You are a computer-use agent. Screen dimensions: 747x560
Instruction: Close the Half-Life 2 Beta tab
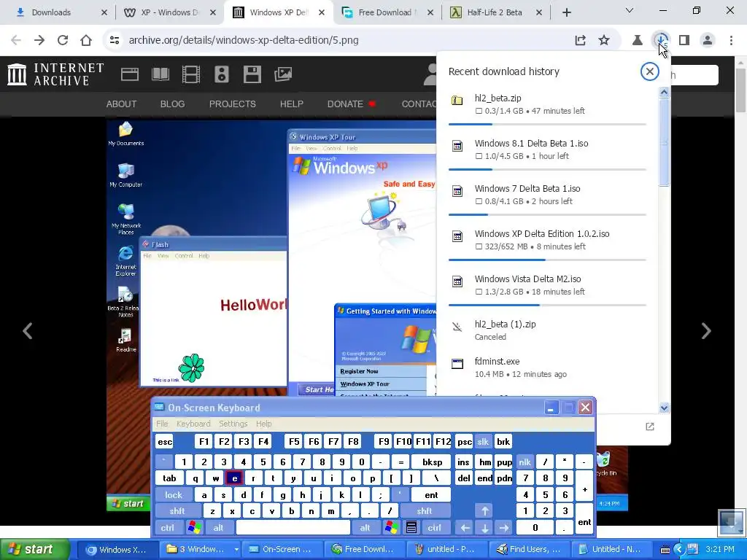coord(539,12)
